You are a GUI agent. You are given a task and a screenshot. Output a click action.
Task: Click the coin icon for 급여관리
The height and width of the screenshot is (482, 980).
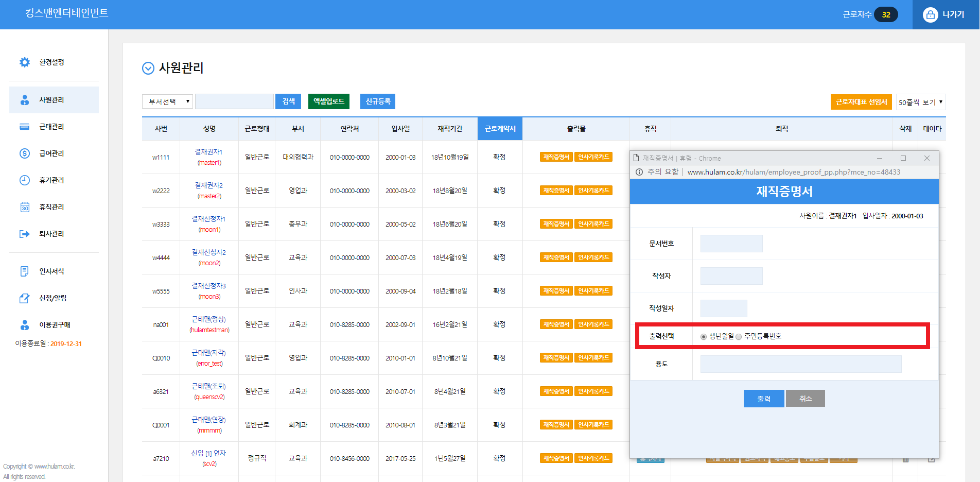tap(25, 153)
